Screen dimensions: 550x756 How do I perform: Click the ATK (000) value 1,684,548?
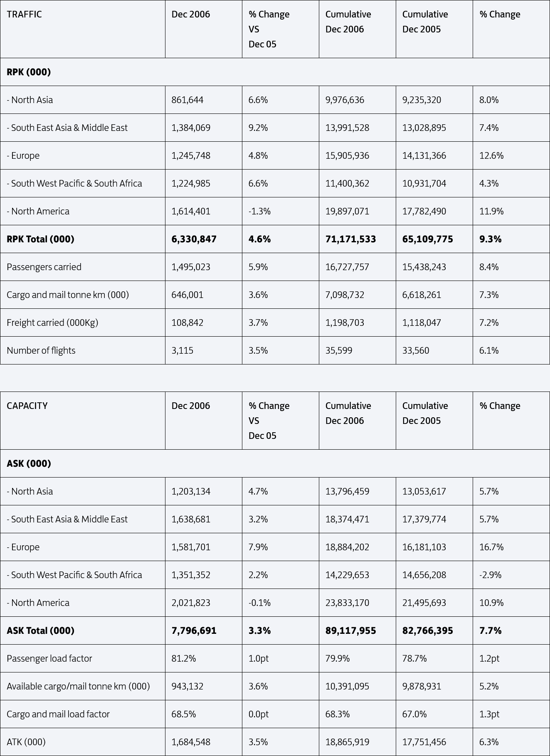point(191,742)
